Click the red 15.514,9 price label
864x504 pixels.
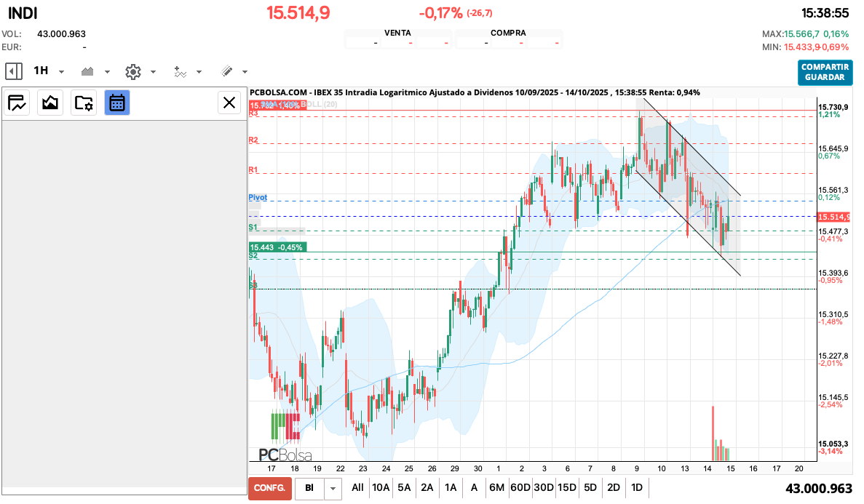click(x=835, y=217)
